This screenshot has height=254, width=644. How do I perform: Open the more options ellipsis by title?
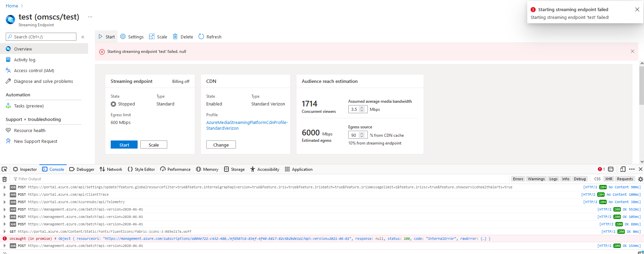(x=90, y=17)
